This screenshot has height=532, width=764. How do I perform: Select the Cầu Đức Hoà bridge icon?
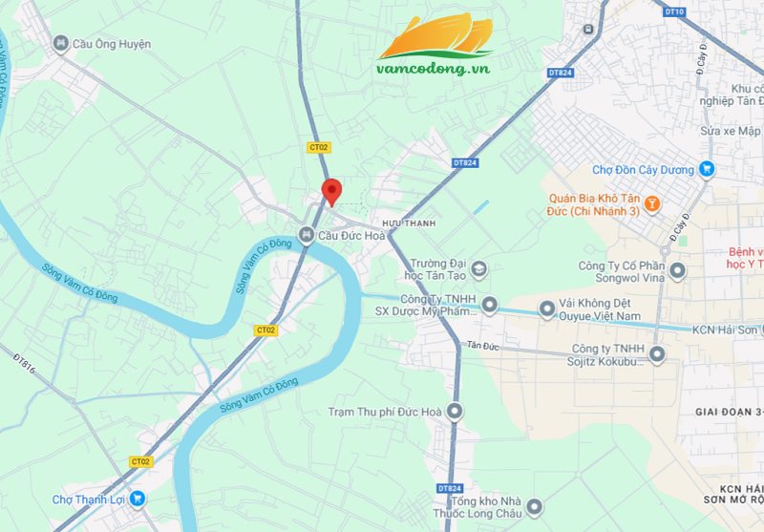coord(306,236)
